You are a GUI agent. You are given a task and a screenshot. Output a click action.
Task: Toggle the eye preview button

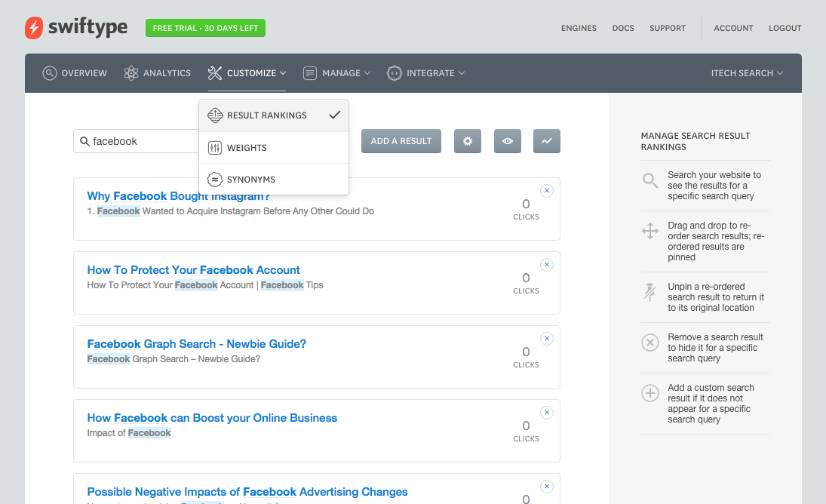[x=508, y=141]
